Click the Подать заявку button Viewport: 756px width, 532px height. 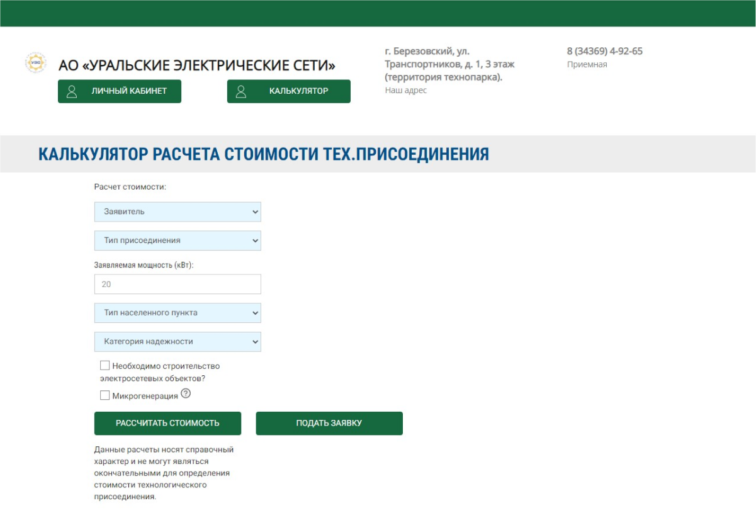click(x=329, y=423)
